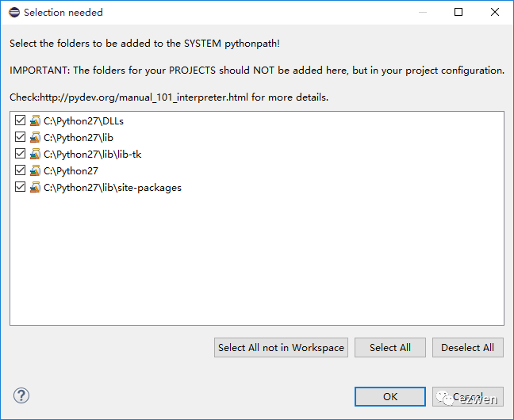The height and width of the screenshot is (420, 514).
Task: Click the Eclipse logo icon in title bar
Action: pos(14,13)
